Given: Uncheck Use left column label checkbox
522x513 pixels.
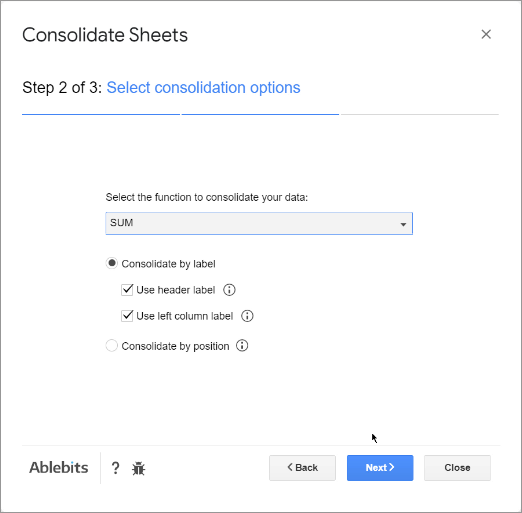Looking at the screenshot, I should pyautogui.click(x=127, y=316).
